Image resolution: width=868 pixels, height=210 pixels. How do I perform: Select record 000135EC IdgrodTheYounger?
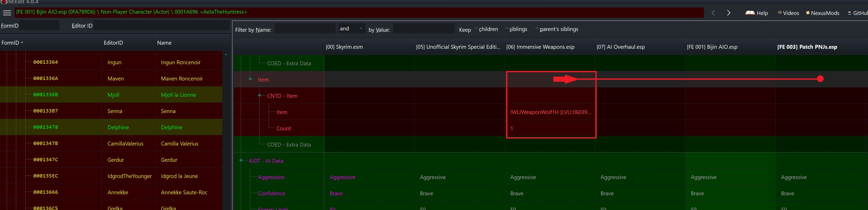tap(111, 176)
